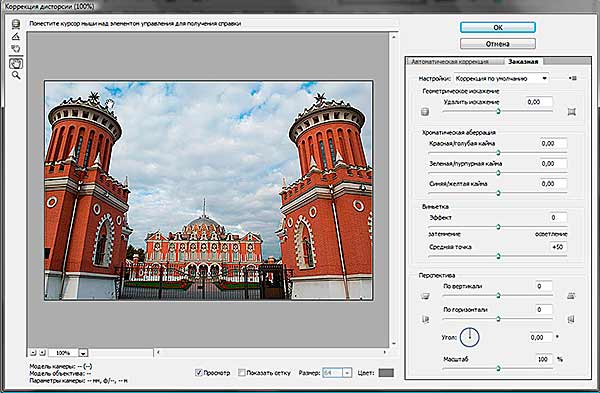600x393 pixels.
Task: Click the По вертикали value field
Action: [543, 286]
